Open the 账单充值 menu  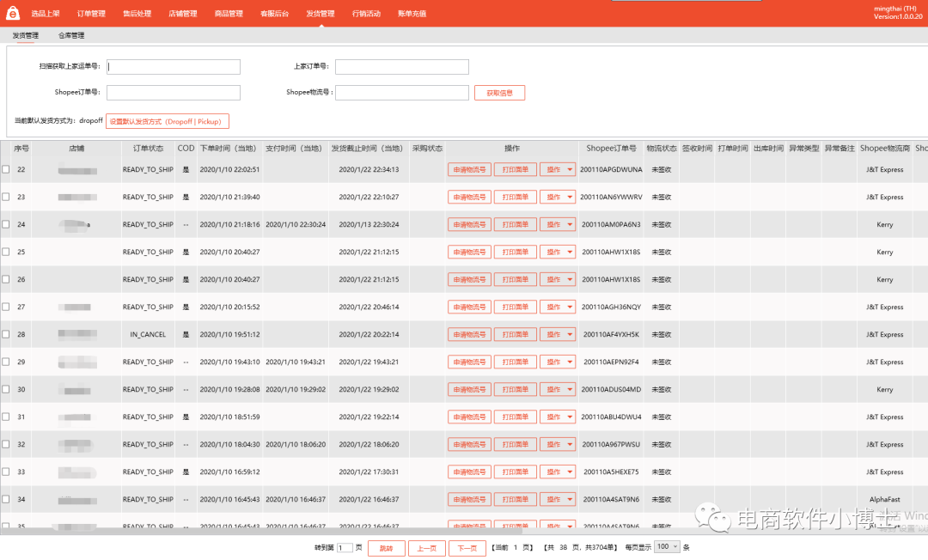coord(412,14)
